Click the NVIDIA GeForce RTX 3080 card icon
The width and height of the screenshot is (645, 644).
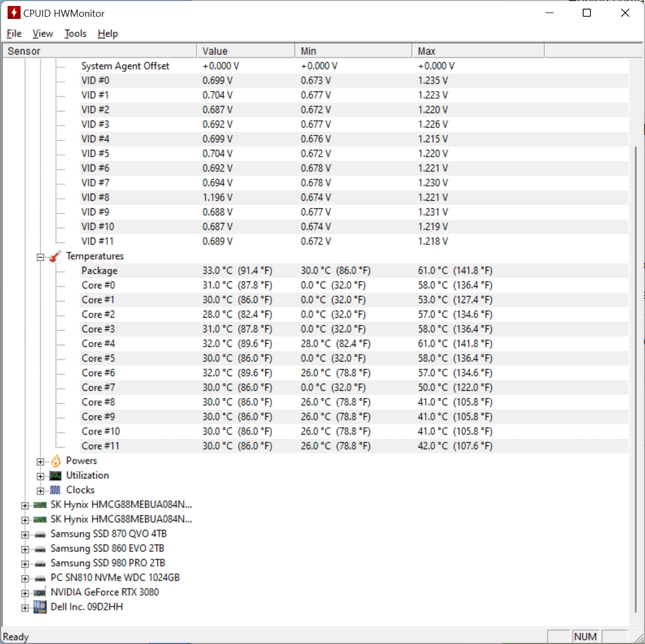tap(40, 593)
